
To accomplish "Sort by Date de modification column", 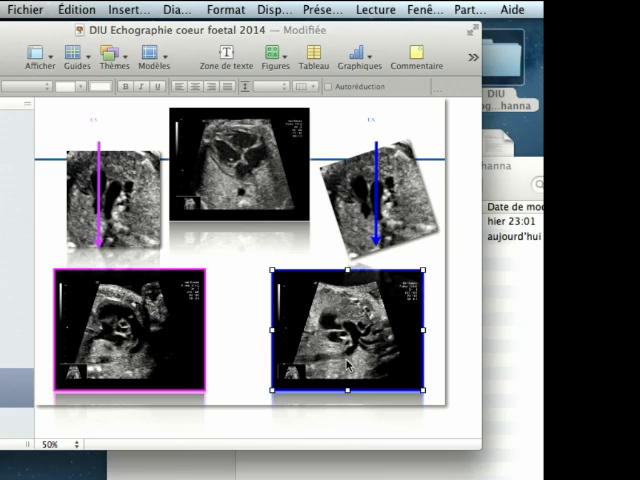I will [515, 207].
